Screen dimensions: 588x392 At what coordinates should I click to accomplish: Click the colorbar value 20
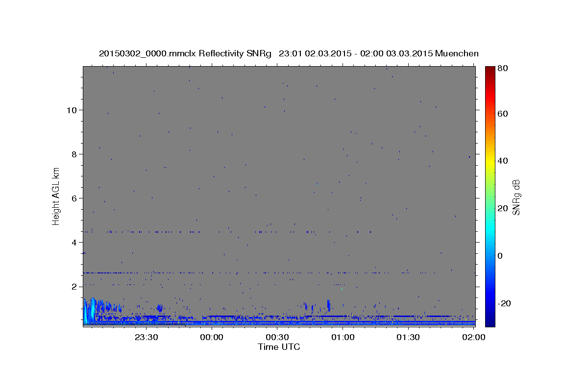(x=502, y=208)
